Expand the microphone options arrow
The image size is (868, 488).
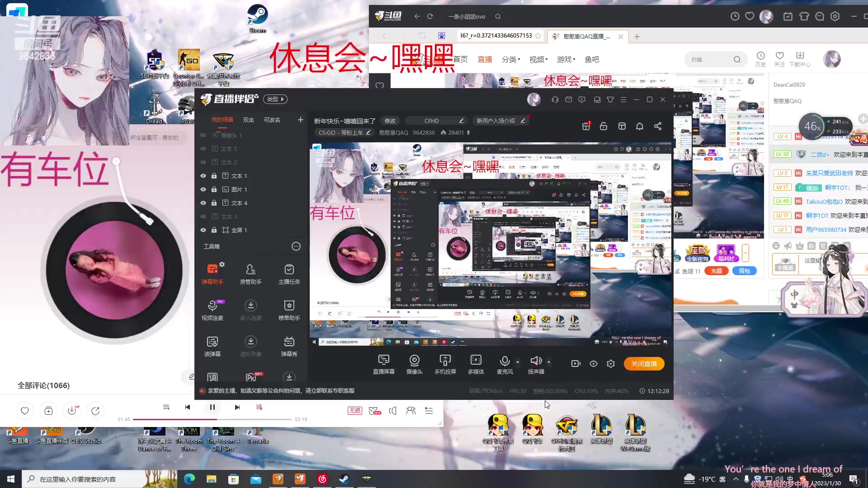point(518,361)
